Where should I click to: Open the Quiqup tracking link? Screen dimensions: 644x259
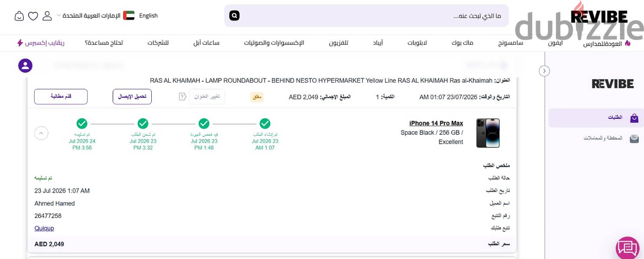pos(44,228)
